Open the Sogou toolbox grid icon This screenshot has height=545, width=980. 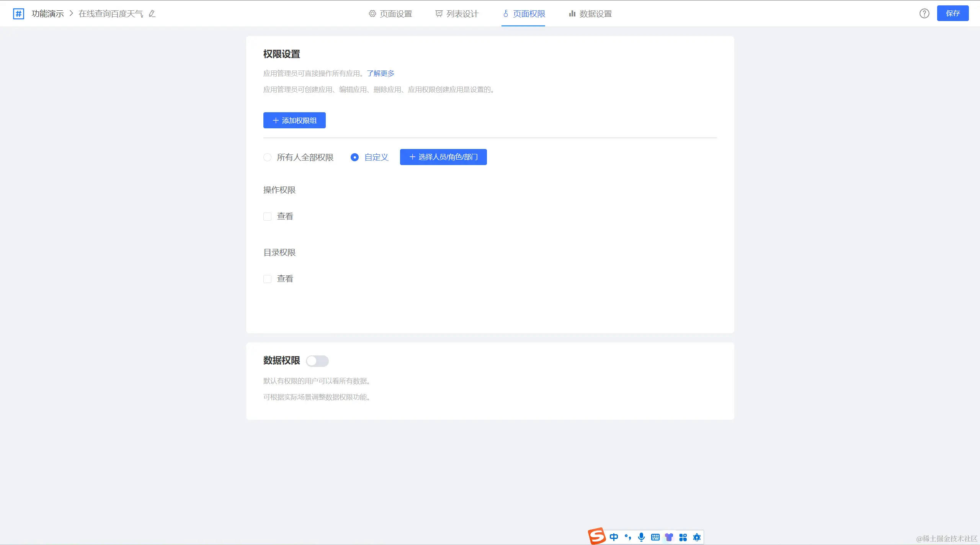[683, 537]
